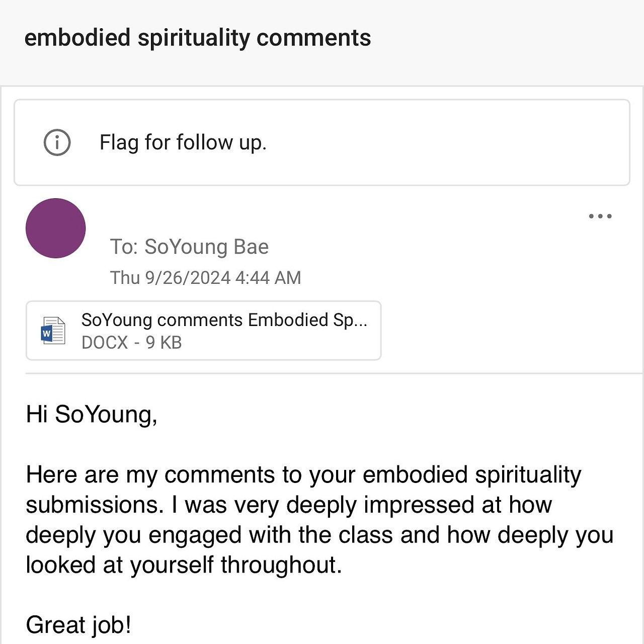The width and height of the screenshot is (644, 644).
Task: Click the "Hi SoYoung," greeting line
Action: pyautogui.click(x=92, y=414)
